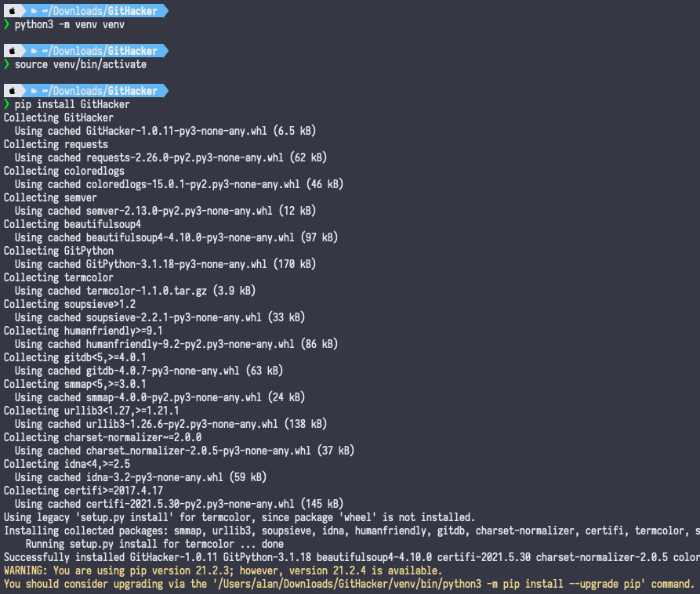Click the 'Collecting coloredlogs' line
Viewport: 700px width, 594px height.
click(x=63, y=171)
